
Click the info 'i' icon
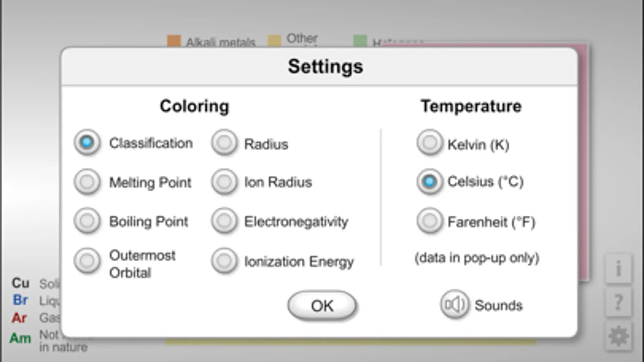(618, 269)
